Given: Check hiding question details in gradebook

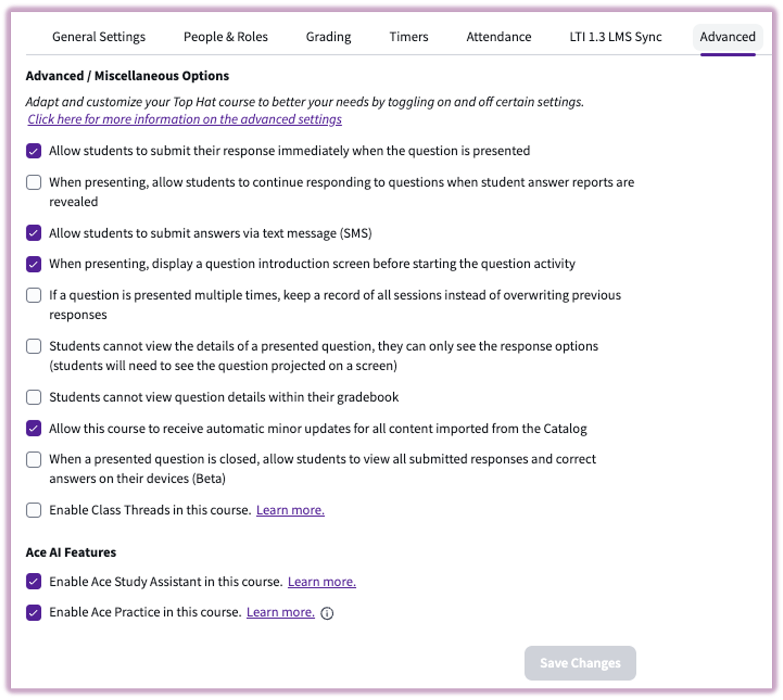Looking at the screenshot, I should pos(33,397).
